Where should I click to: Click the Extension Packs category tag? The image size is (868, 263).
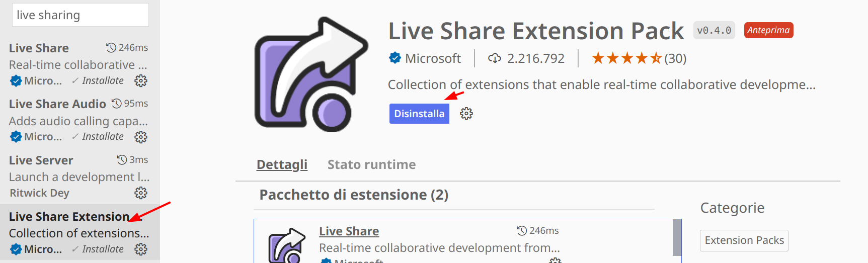(x=744, y=240)
